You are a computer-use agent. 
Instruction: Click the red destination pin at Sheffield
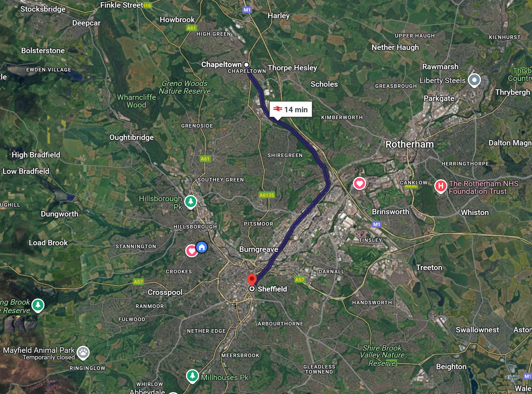click(252, 280)
